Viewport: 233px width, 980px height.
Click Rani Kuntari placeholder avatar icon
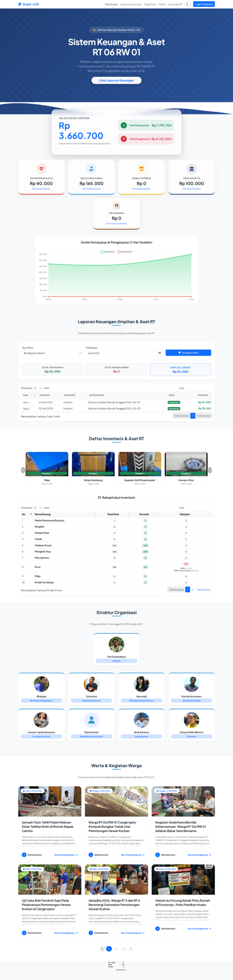[x=91, y=720]
